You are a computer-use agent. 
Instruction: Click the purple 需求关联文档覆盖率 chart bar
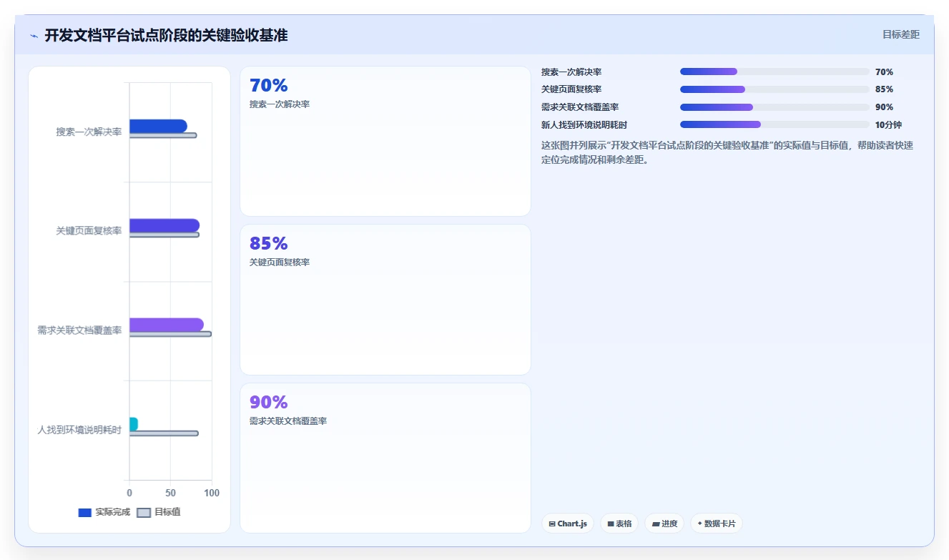click(167, 325)
